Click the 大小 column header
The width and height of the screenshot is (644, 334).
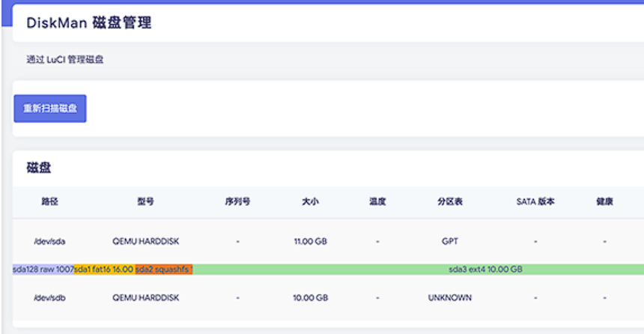click(311, 202)
